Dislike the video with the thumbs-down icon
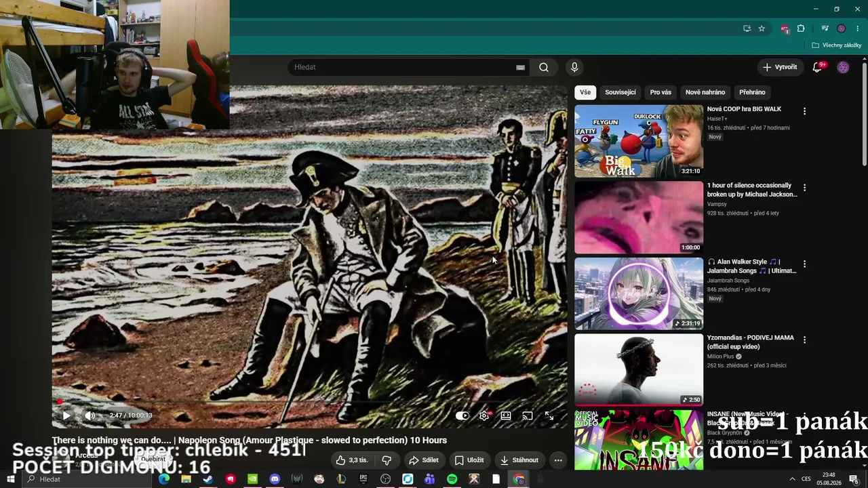The height and width of the screenshot is (488, 868). [387, 460]
